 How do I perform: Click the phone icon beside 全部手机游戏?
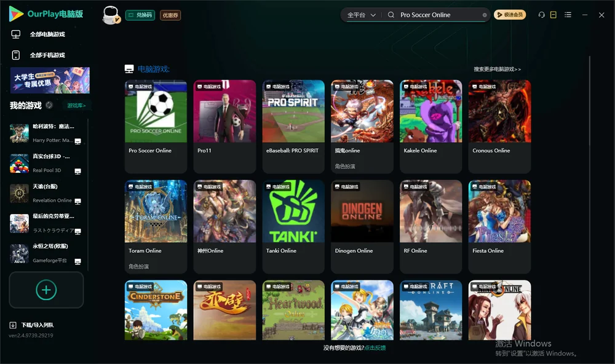pos(16,55)
